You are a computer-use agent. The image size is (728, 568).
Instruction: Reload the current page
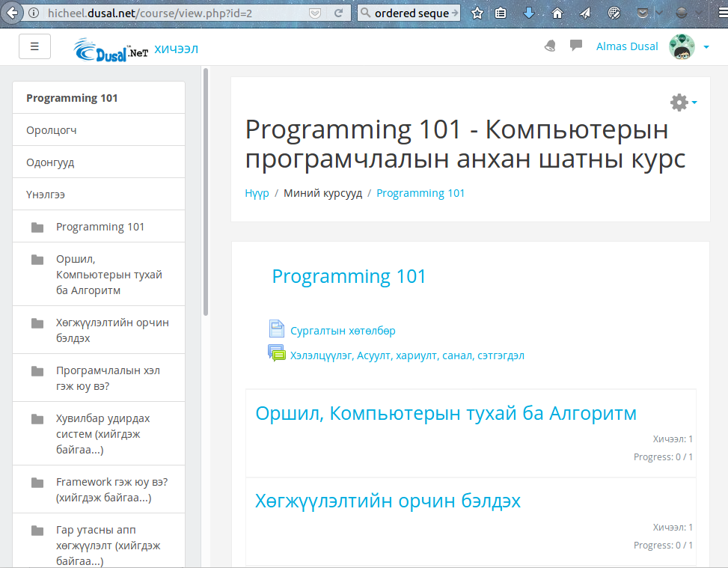click(338, 13)
